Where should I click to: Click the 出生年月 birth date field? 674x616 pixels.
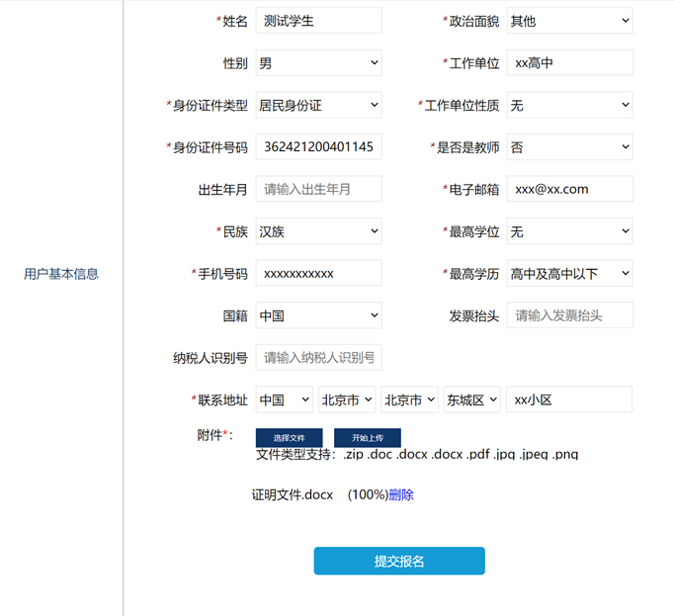coord(318,189)
